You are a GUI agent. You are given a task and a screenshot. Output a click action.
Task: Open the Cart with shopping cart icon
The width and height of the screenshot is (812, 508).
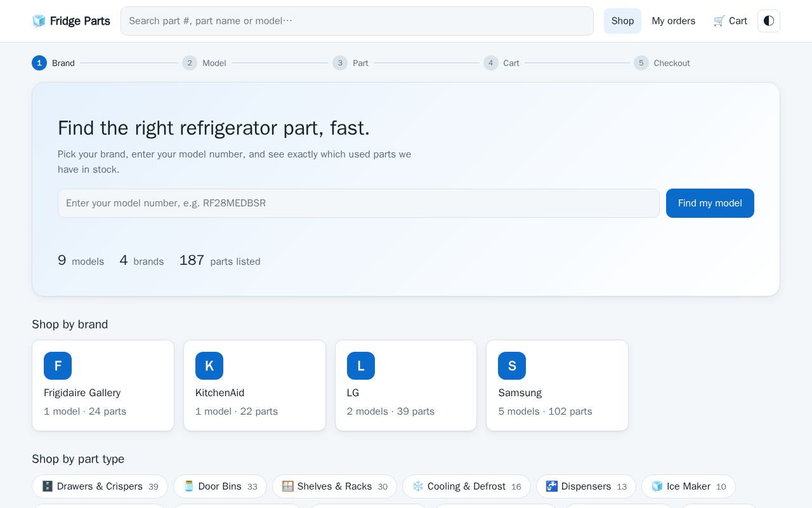pyautogui.click(x=730, y=21)
